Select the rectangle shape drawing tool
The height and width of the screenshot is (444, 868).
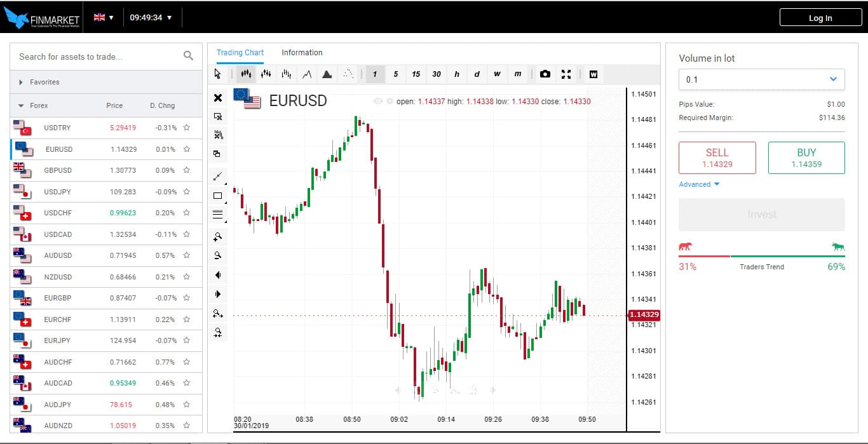pos(218,196)
